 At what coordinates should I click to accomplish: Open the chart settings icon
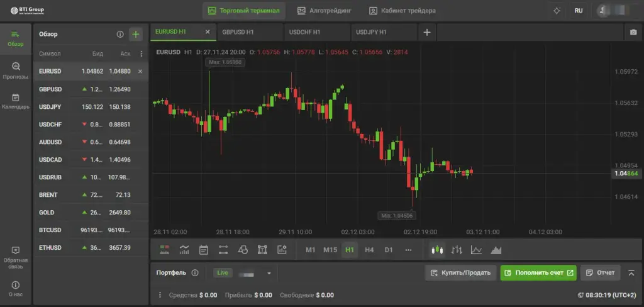pyautogui.click(x=282, y=250)
